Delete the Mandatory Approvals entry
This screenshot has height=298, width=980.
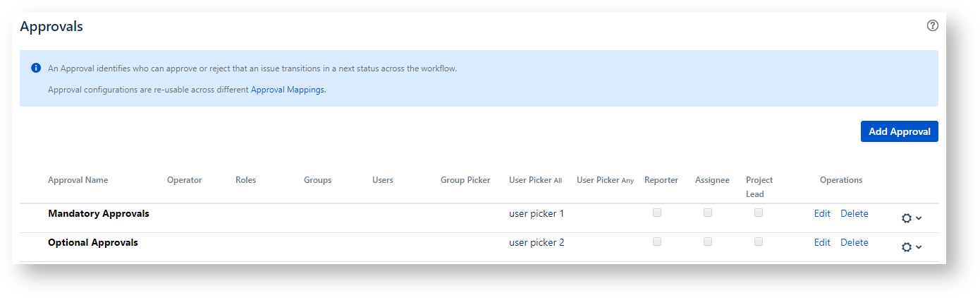coord(854,213)
